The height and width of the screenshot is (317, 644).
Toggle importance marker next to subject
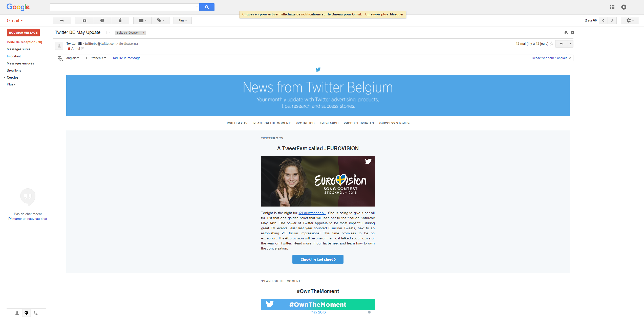tap(108, 33)
